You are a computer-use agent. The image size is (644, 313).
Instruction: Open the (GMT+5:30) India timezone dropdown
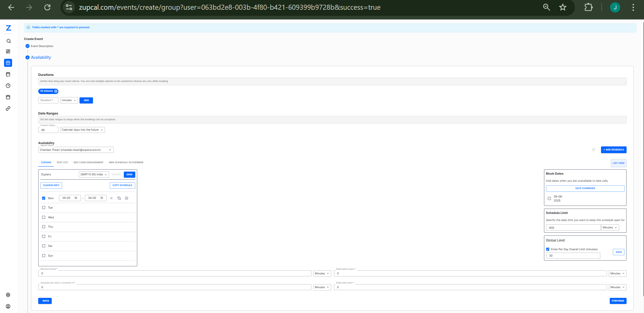coord(94,174)
